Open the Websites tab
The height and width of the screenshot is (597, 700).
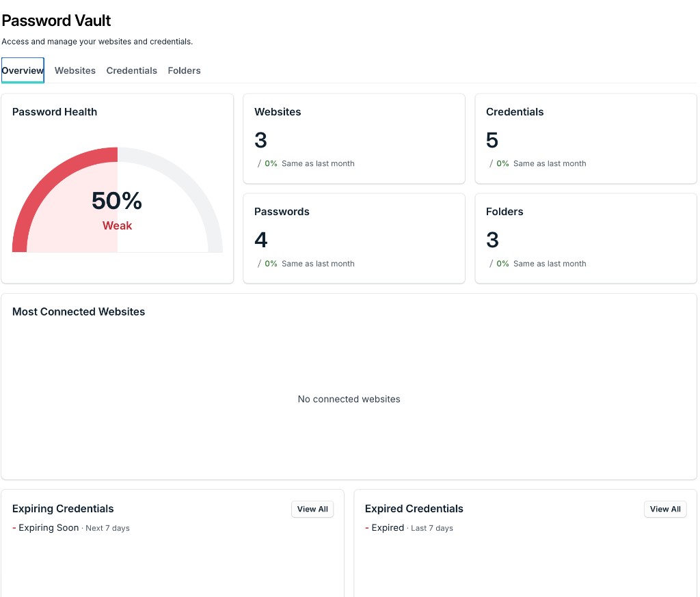coord(75,70)
